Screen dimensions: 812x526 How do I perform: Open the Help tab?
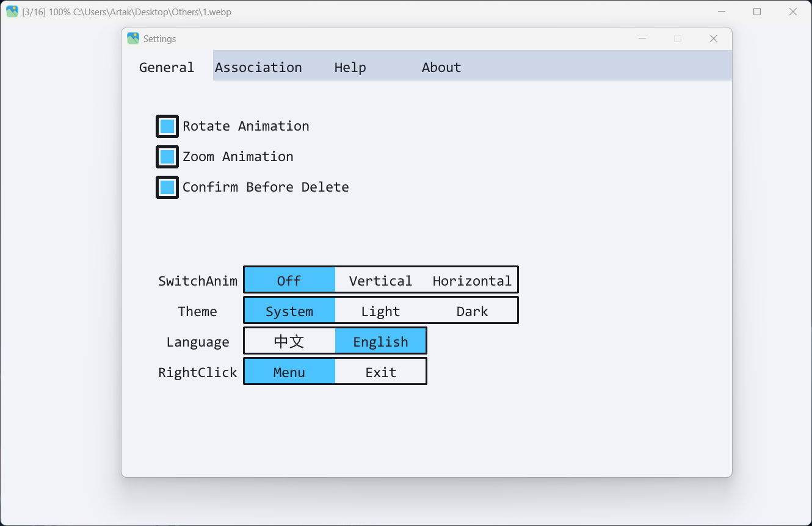pos(350,67)
